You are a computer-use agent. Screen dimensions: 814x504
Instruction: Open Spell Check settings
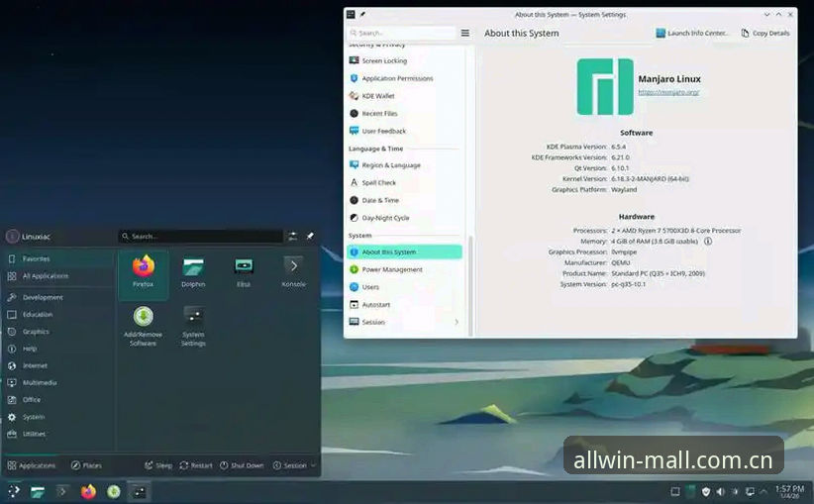pos(404,183)
